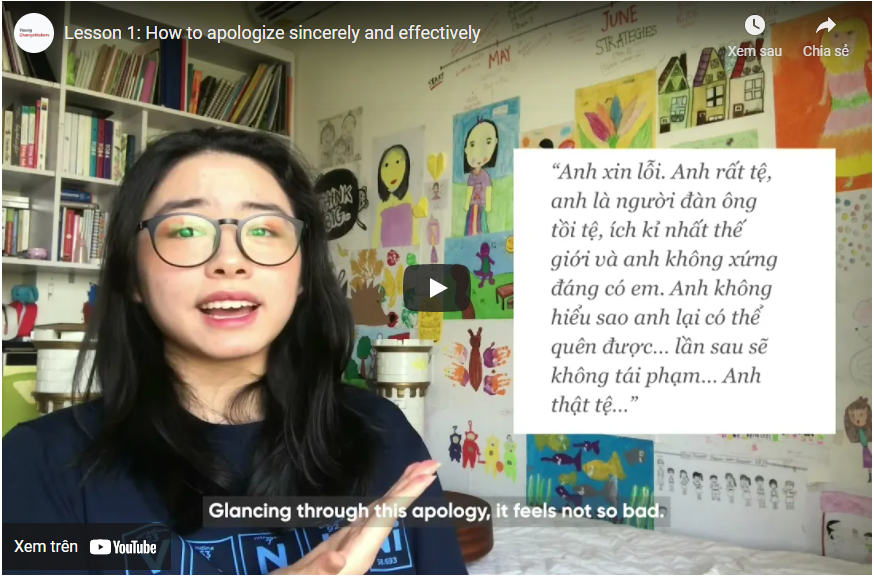Viewport: 874px width, 577px height.
Task: Click the purple dinosaur drawing on the wall
Action: click(484, 263)
